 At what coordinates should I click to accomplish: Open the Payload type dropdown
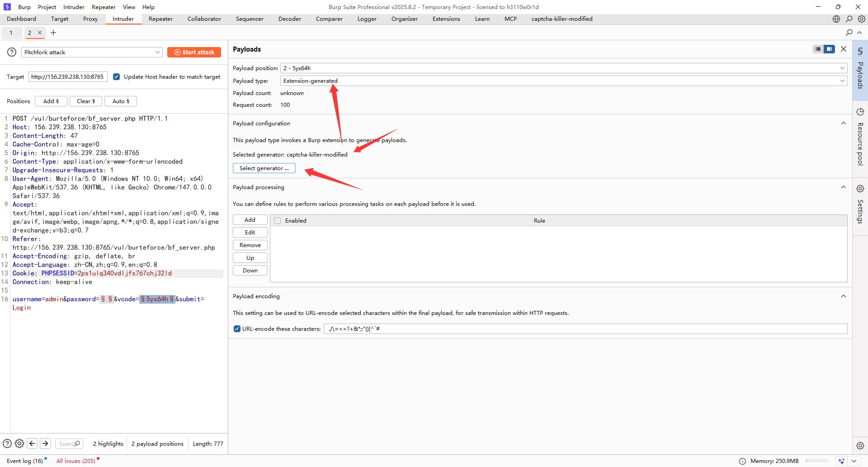point(563,81)
